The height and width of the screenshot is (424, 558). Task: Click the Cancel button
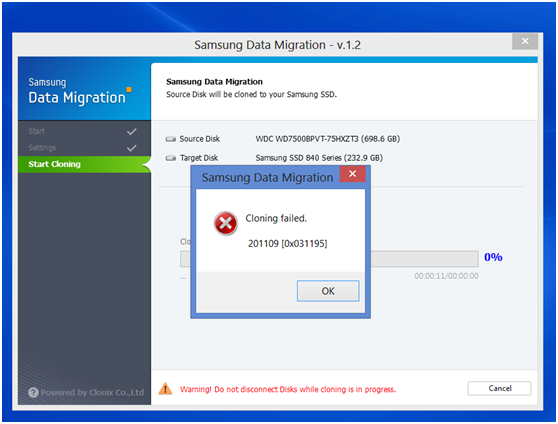[x=499, y=388]
